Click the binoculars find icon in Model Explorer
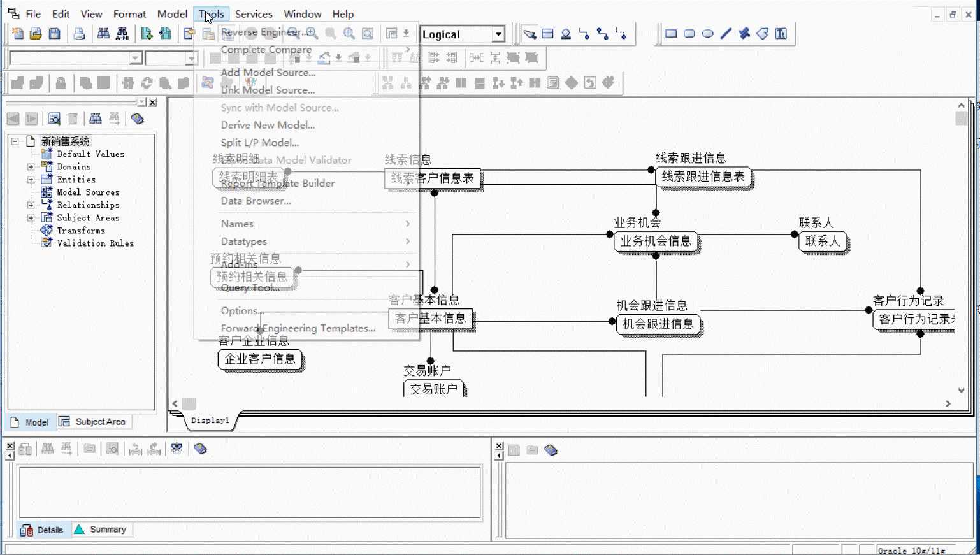The width and height of the screenshot is (980, 555). tap(96, 119)
